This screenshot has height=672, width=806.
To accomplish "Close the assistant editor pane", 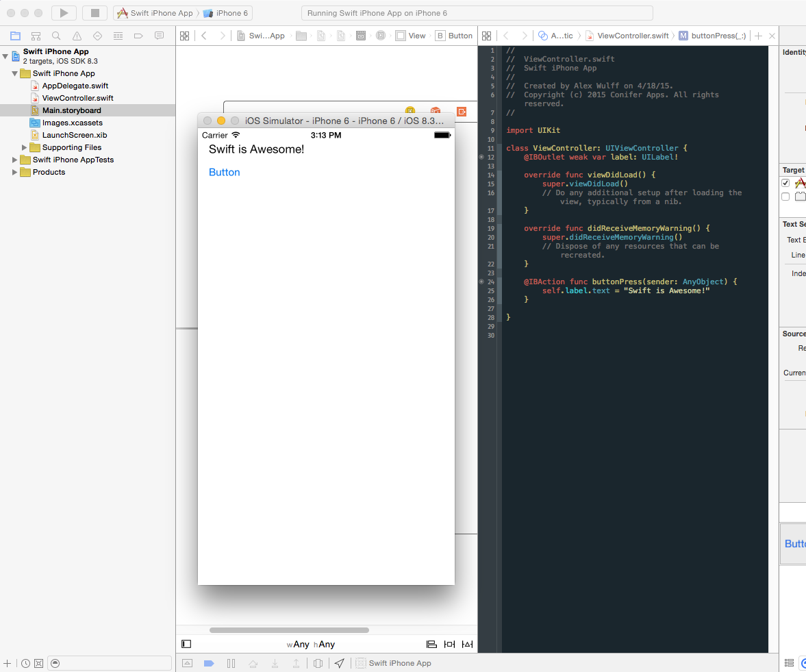I will pyautogui.click(x=772, y=36).
